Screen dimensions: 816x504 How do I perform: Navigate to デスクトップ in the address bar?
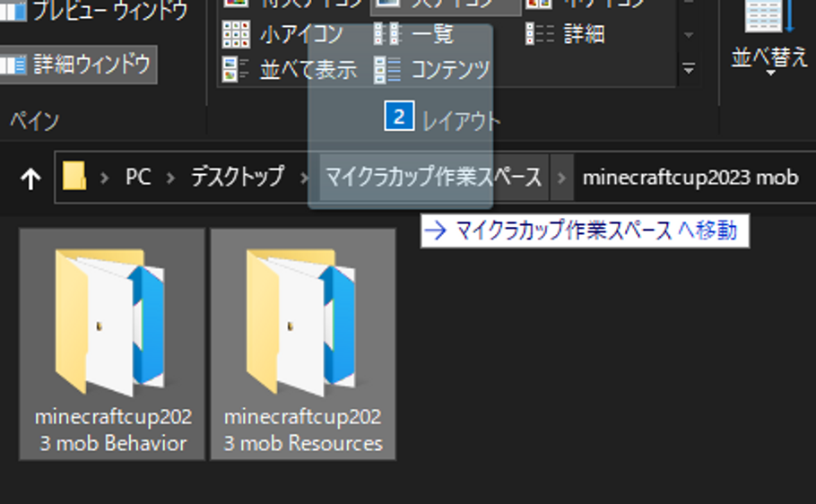(237, 178)
